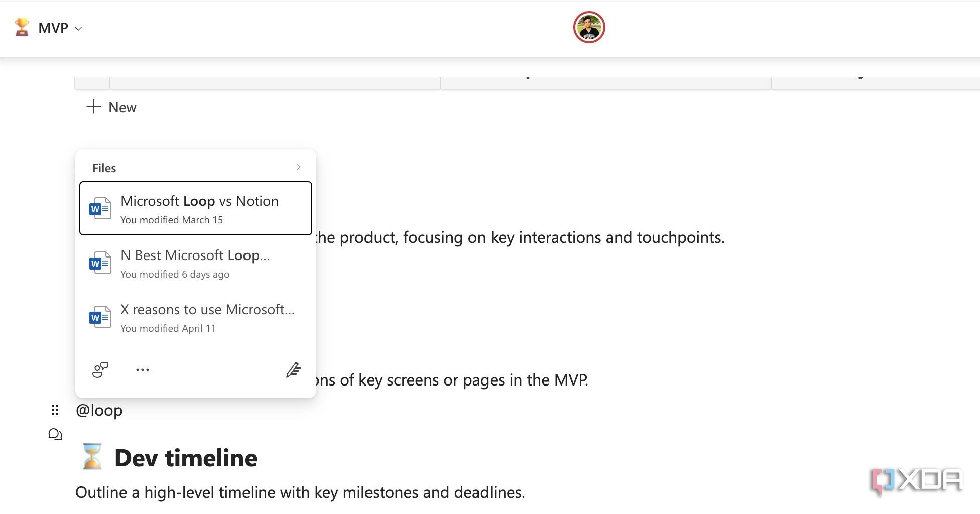The width and height of the screenshot is (980, 514).
Task: Open comments via the speech bubbles icon
Action: click(55, 434)
